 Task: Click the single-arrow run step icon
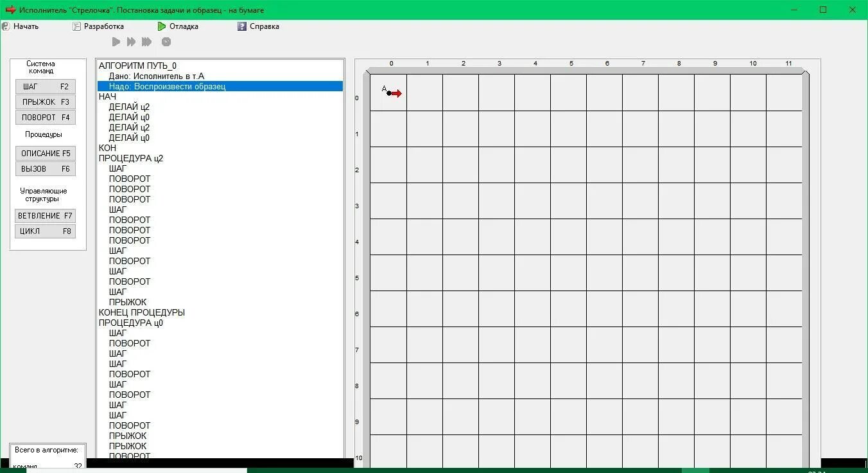(116, 42)
